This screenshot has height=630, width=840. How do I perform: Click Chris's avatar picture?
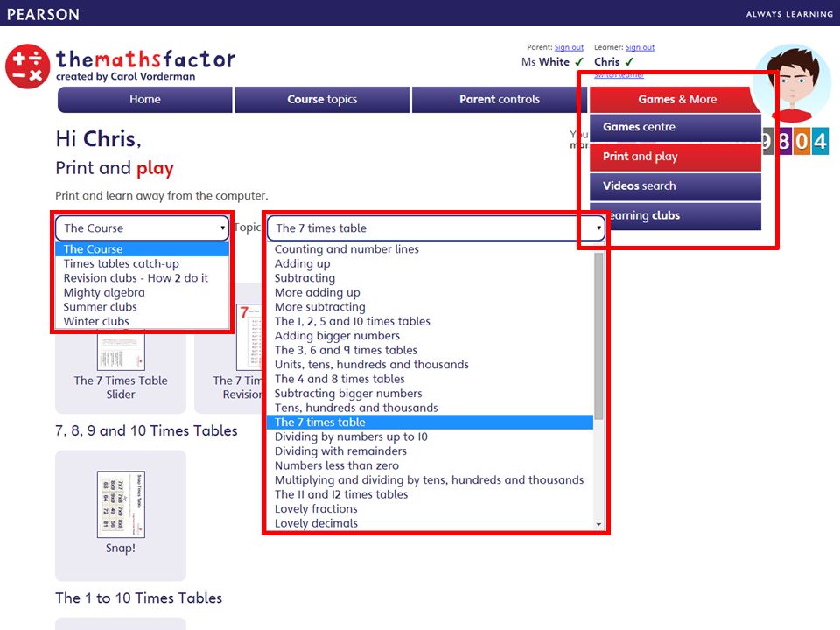(x=792, y=84)
